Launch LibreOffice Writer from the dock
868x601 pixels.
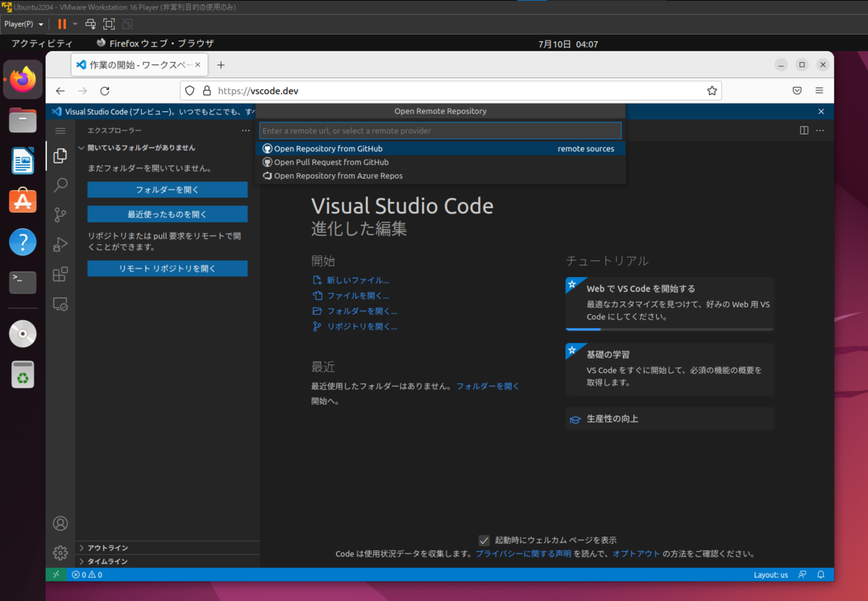pos(23,160)
